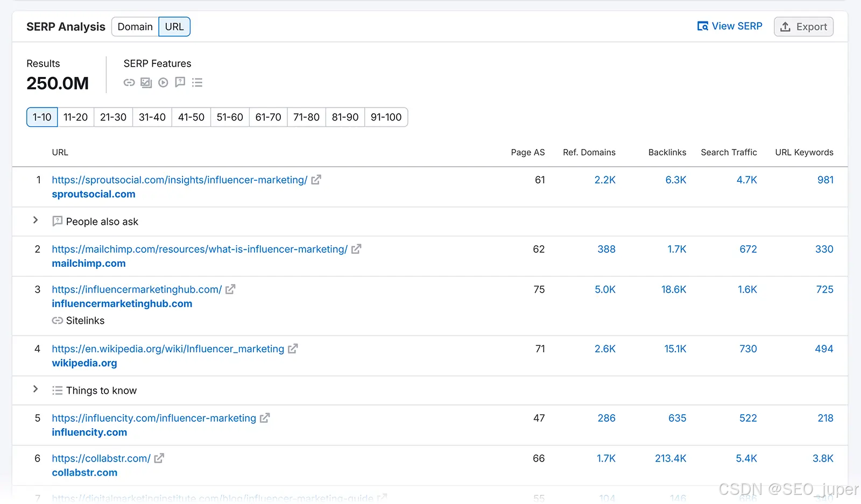This screenshot has width=861, height=504.
Task: Select the 31-40 results range
Action: pyautogui.click(x=152, y=117)
